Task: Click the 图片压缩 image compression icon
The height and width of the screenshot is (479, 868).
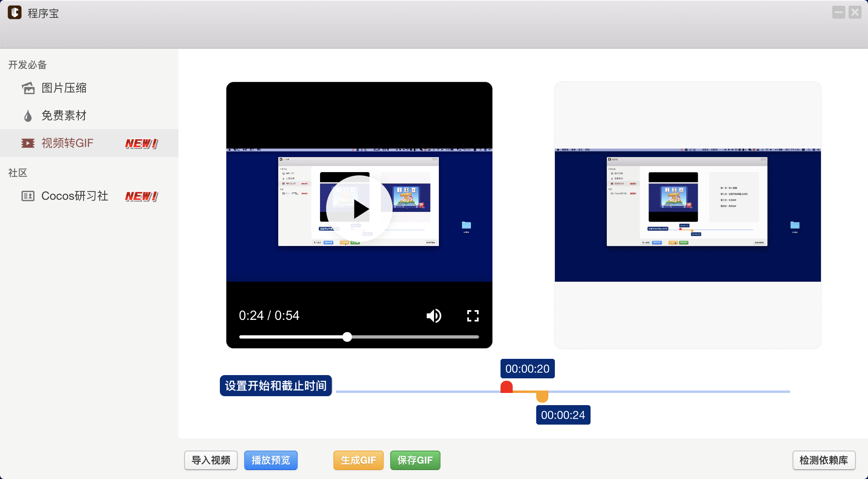Action: click(28, 88)
